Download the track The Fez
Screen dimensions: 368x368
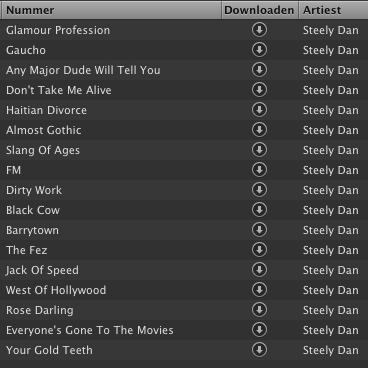click(x=259, y=250)
